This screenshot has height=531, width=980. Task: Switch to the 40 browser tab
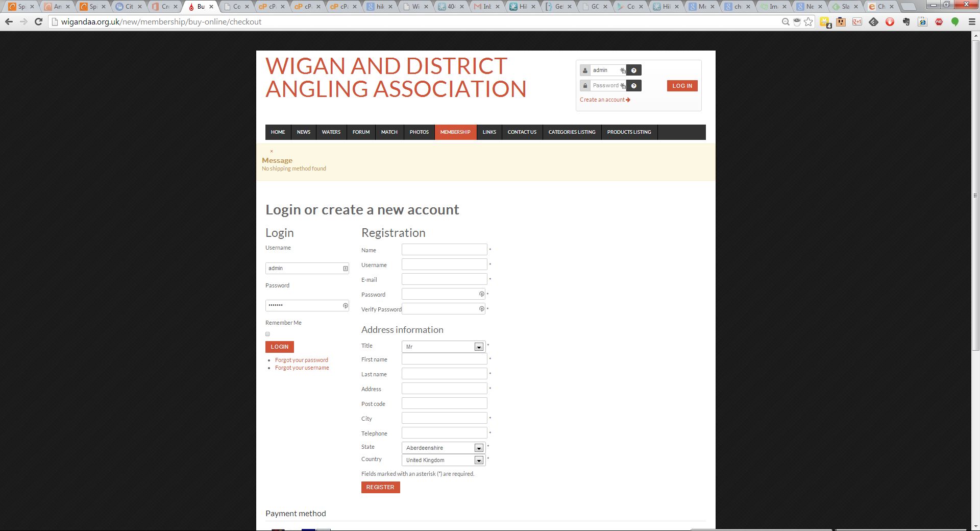point(450,7)
